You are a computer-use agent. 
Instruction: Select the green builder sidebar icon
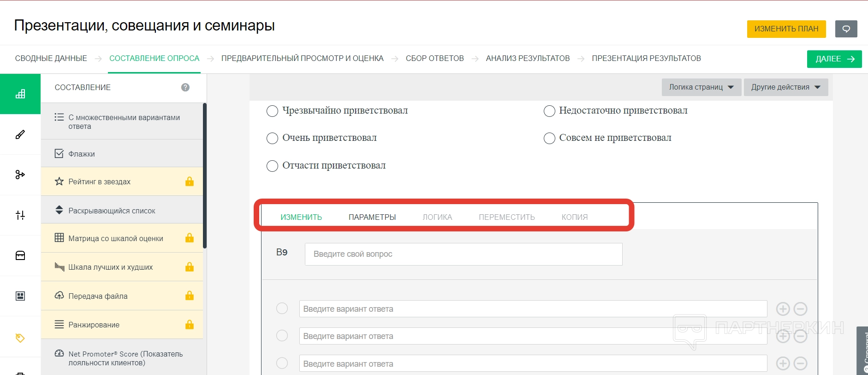(20, 94)
